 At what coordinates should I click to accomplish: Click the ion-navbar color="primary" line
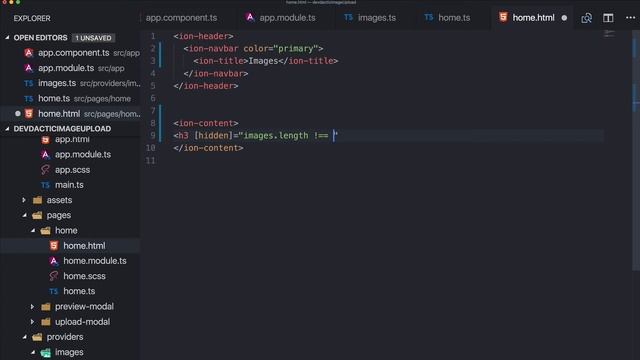click(253, 49)
